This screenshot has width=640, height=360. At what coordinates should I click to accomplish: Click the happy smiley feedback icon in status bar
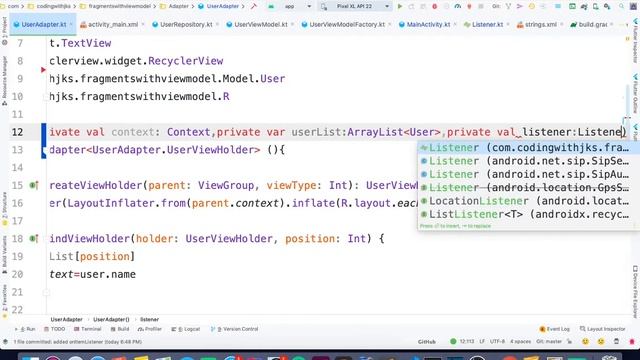tap(585, 342)
